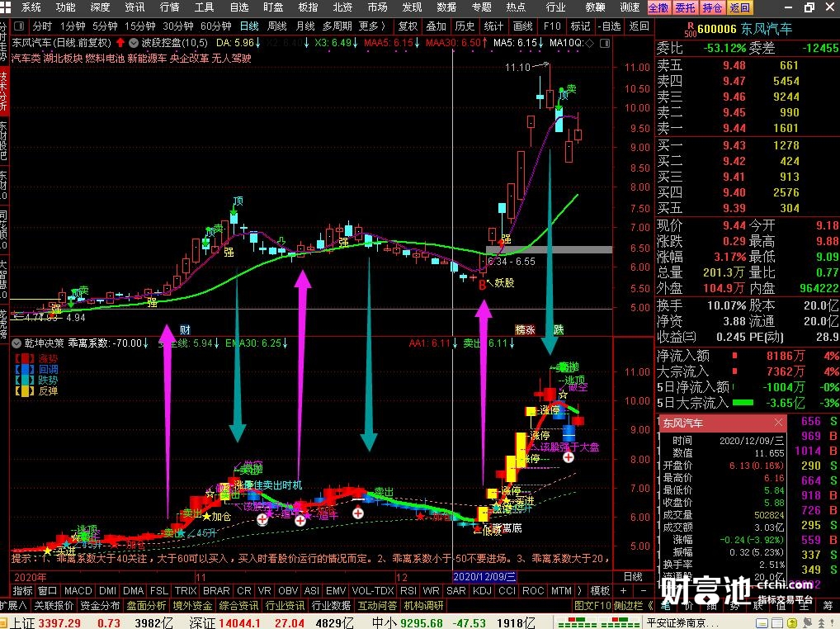The image size is (840, 629).
Task: Open the 工具 menu
Action: [204, 7]
